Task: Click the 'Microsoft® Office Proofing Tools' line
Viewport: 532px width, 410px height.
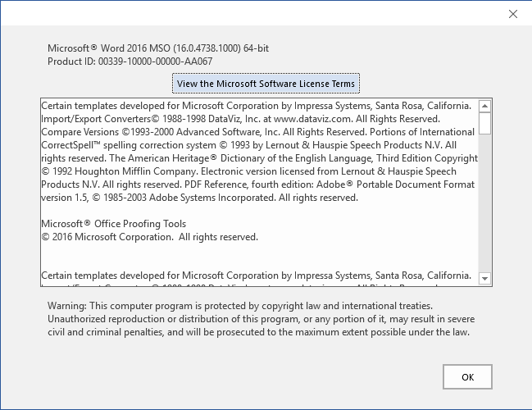Action: (114, 224)
